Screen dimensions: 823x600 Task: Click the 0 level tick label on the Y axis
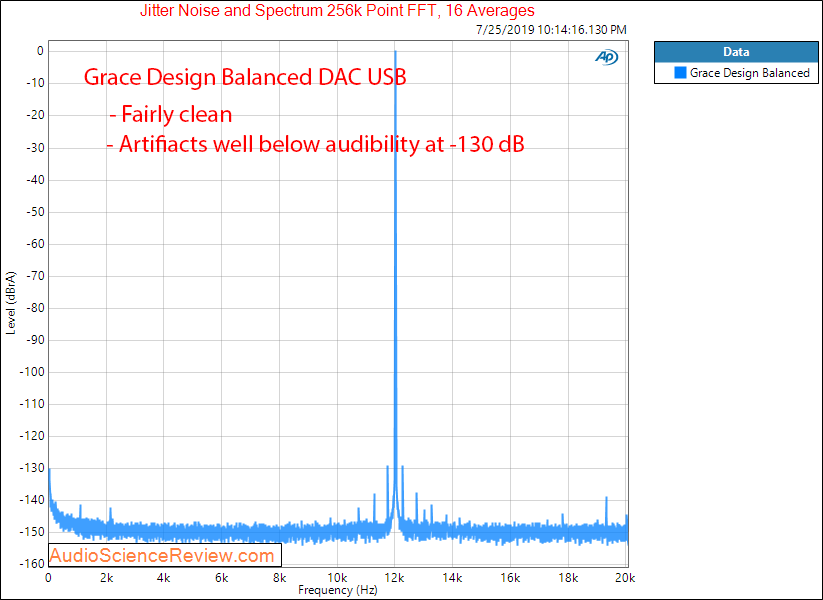(x=40, y=51)
